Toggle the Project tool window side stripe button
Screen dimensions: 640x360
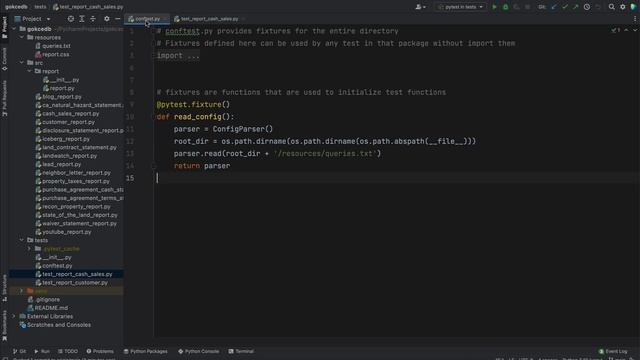4,28
